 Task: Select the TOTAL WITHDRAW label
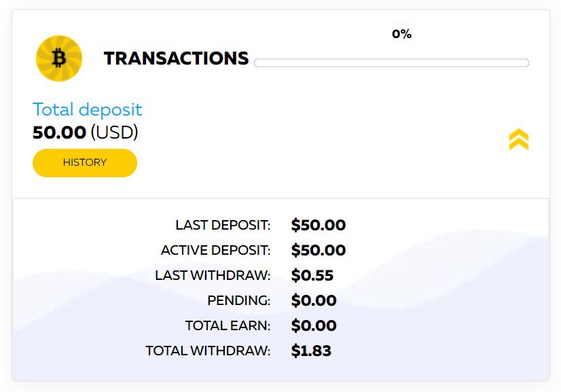pyautogui.click(x=208, y=351)
